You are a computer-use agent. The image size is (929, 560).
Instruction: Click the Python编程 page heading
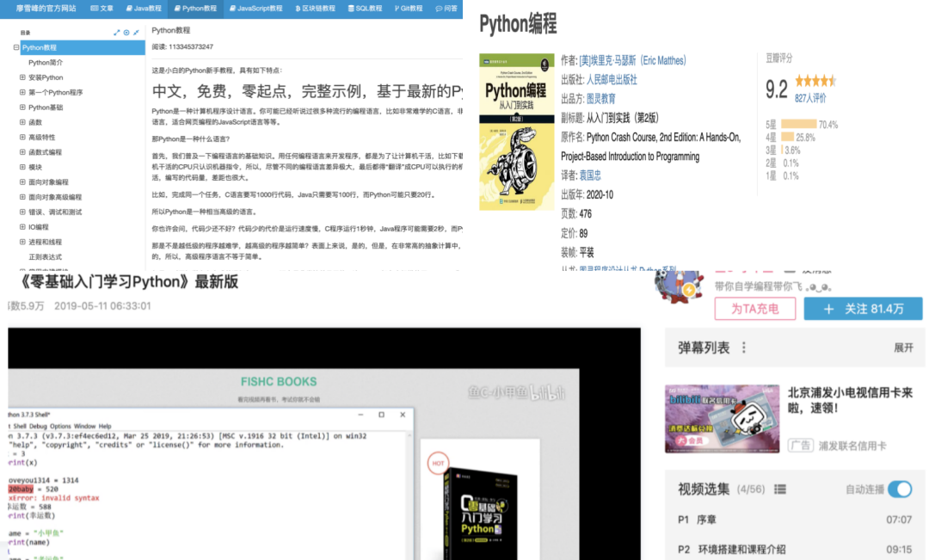point(518,24)
